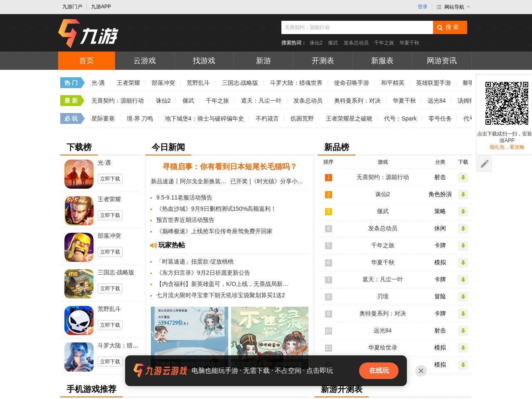Open the 找游戏 nav tab
Viewport: 532px width, 399px height.
coord(204,61)
